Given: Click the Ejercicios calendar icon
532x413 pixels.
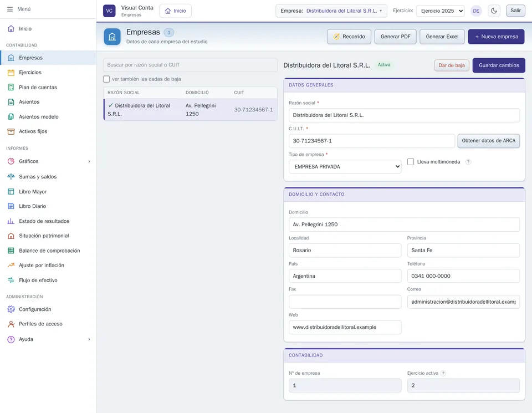Looking at the screenshot, I should 11,72.
